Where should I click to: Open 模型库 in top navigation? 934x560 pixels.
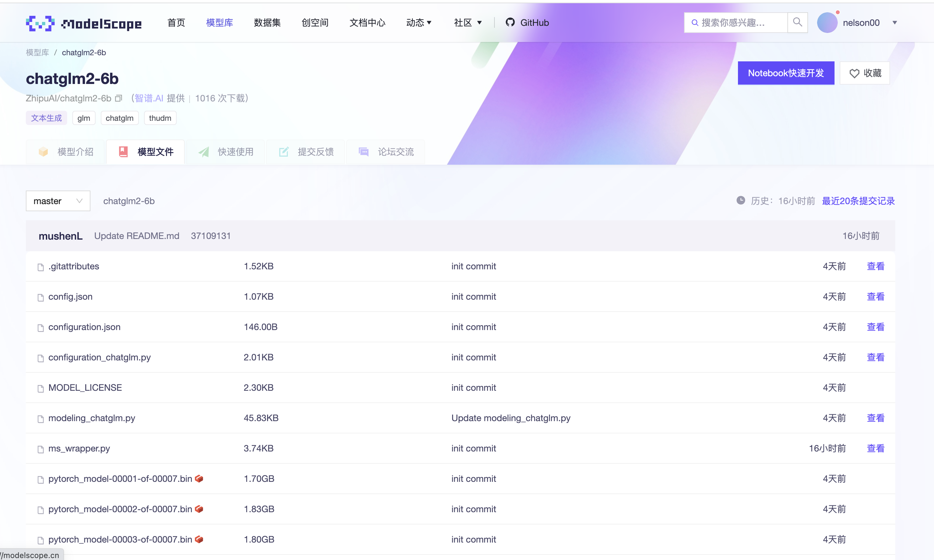[x=220, y=23]
